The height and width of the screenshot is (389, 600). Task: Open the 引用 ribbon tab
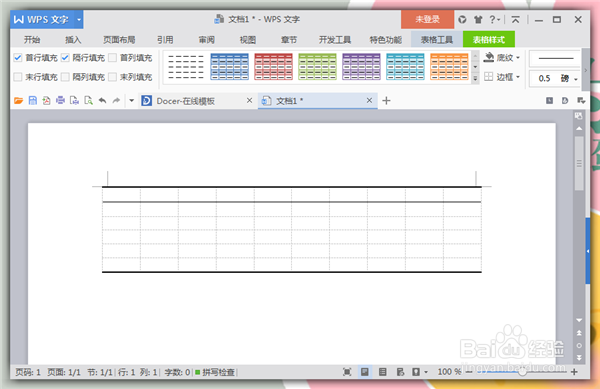pyautogui.click(x=165, y=39)
